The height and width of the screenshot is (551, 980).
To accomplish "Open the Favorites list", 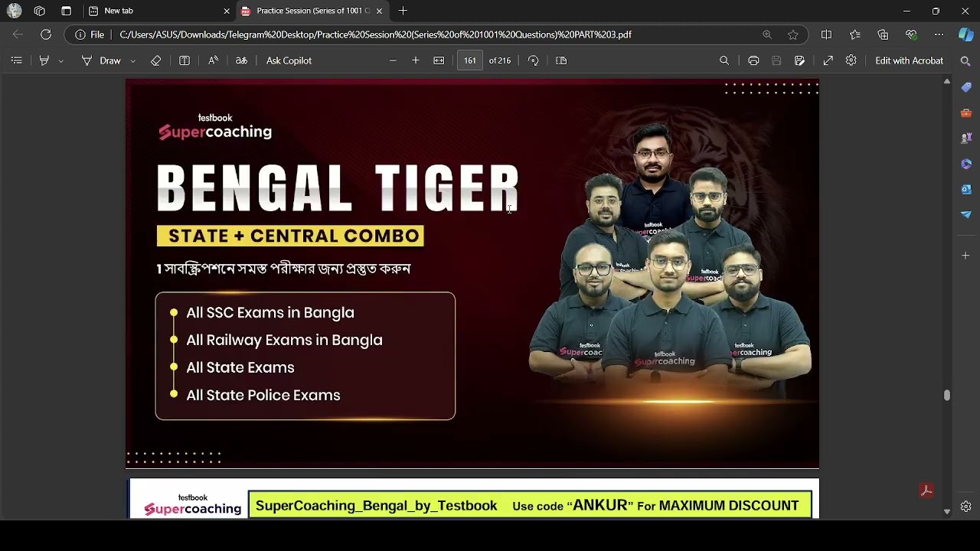I will (x=855, y=34).
